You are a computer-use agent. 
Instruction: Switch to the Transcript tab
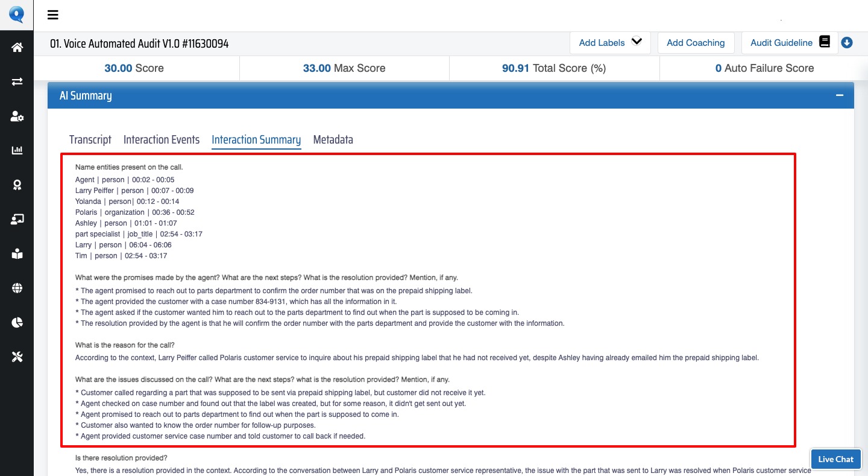pos(90,139)
